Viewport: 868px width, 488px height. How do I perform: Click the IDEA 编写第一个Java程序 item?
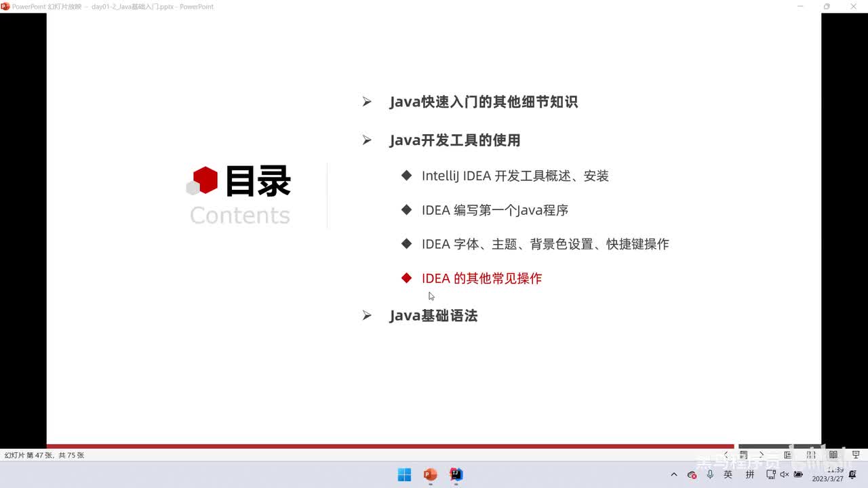(495, 210)
